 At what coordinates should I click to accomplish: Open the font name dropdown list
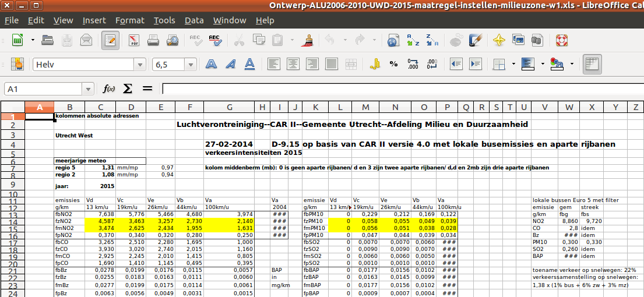(141, 65)
